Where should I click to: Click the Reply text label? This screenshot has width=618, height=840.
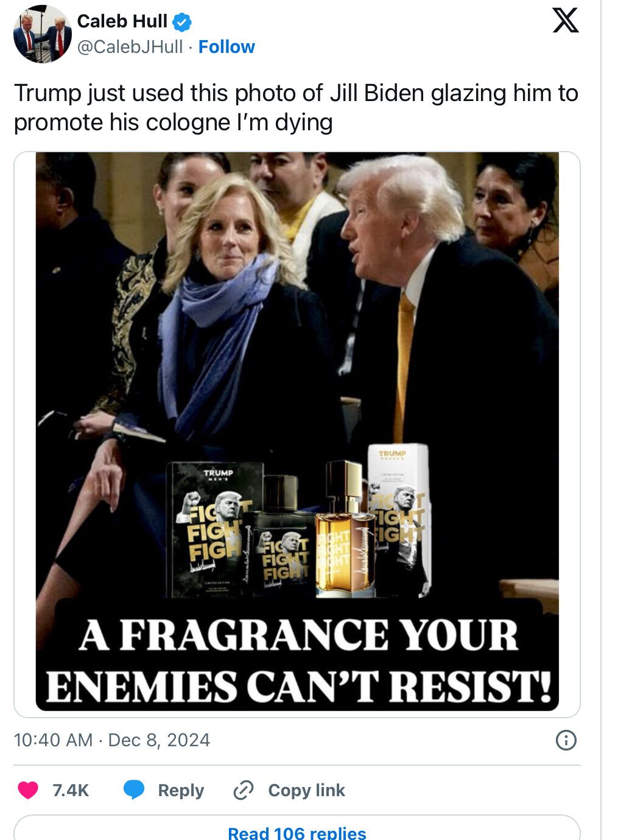click(x=181, y=790)
